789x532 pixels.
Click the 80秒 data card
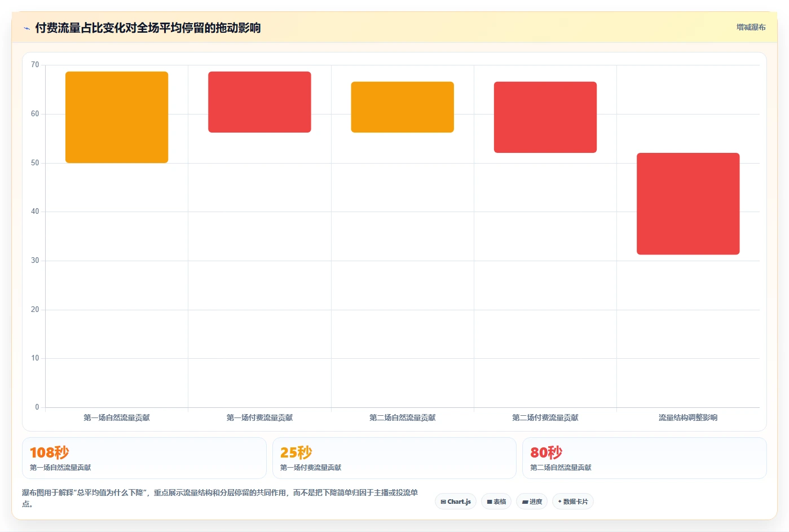pyautogui.click(x=645, y=458)
